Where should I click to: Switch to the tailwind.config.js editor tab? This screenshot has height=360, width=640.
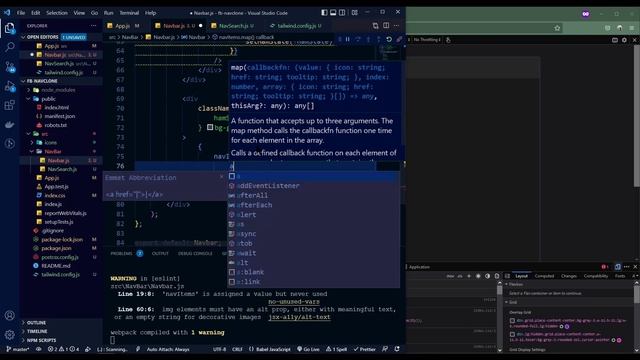pos(296,26)
